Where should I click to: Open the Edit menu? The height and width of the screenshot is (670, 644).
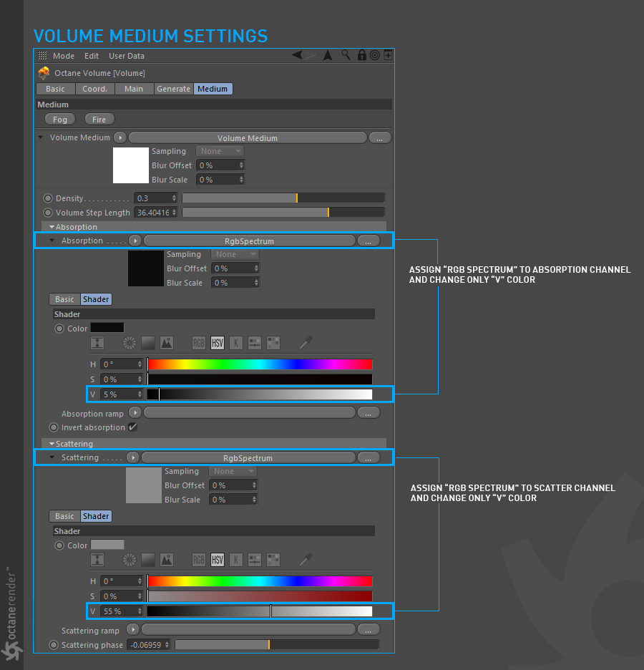pyautogui.click(x=92, y=56)
